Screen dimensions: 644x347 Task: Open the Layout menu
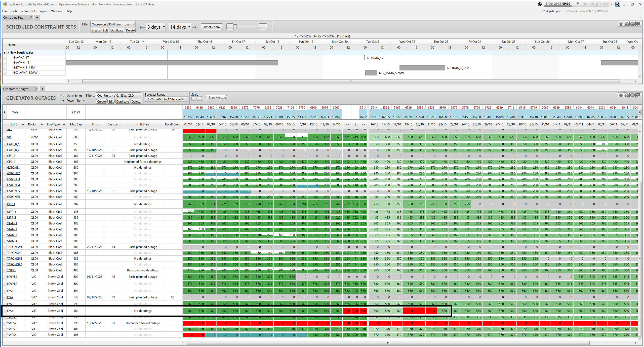43,11
